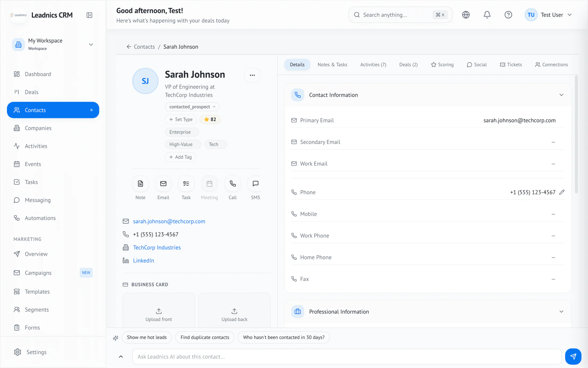Click the SJ contact avatar

coord(145,81)
